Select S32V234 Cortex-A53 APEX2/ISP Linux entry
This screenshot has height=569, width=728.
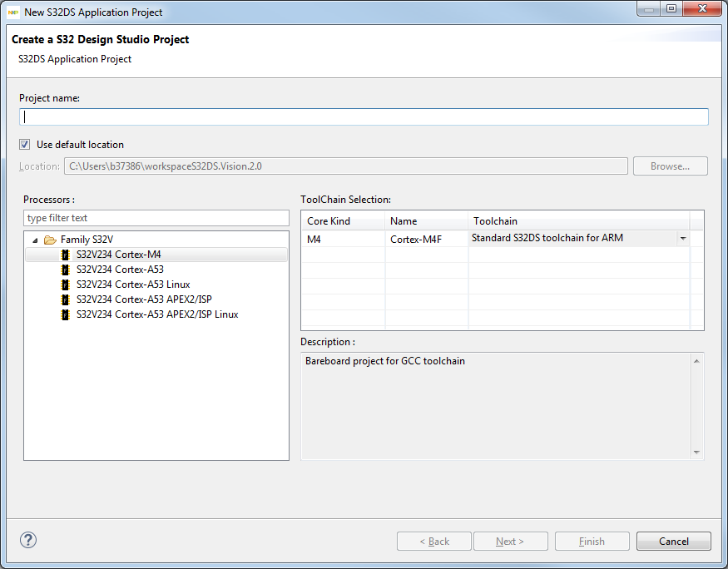pyautogui.click(x=157, y=314)
